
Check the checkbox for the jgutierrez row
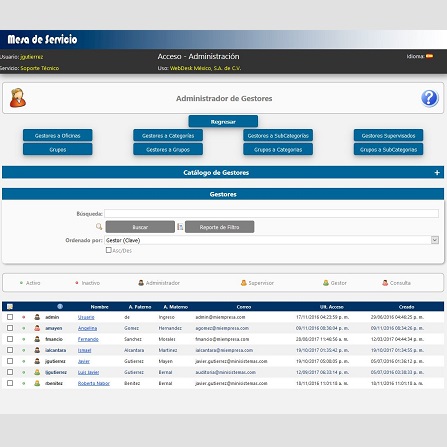point(10,361)
